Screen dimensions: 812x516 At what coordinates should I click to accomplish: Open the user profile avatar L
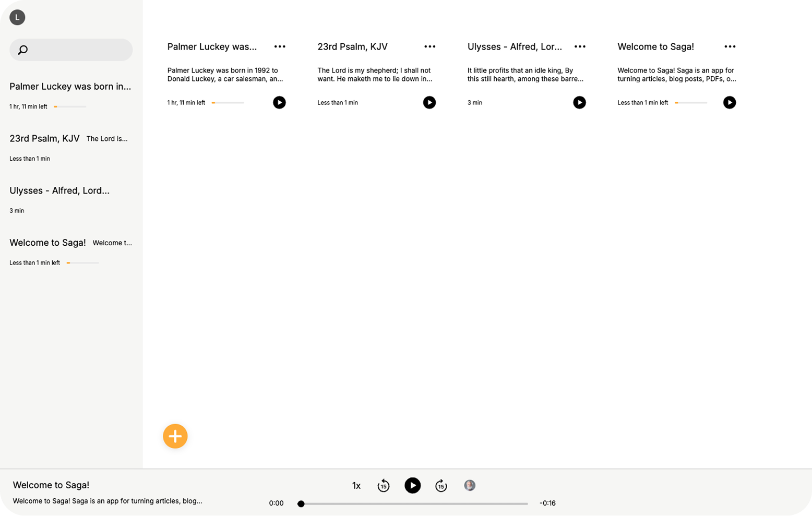click(17, 17)
